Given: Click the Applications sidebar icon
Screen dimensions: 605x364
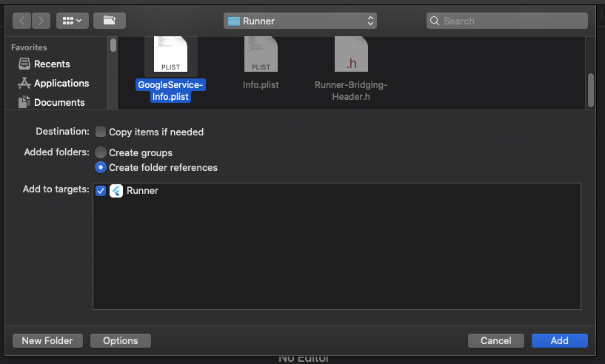Looking at the screenshot, I should [24, 83].
